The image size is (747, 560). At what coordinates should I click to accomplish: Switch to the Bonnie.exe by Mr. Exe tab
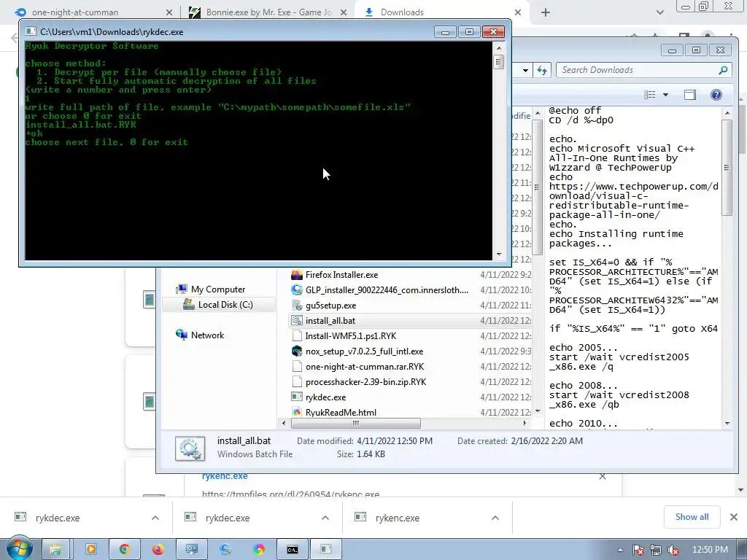(x=269, y=12)
